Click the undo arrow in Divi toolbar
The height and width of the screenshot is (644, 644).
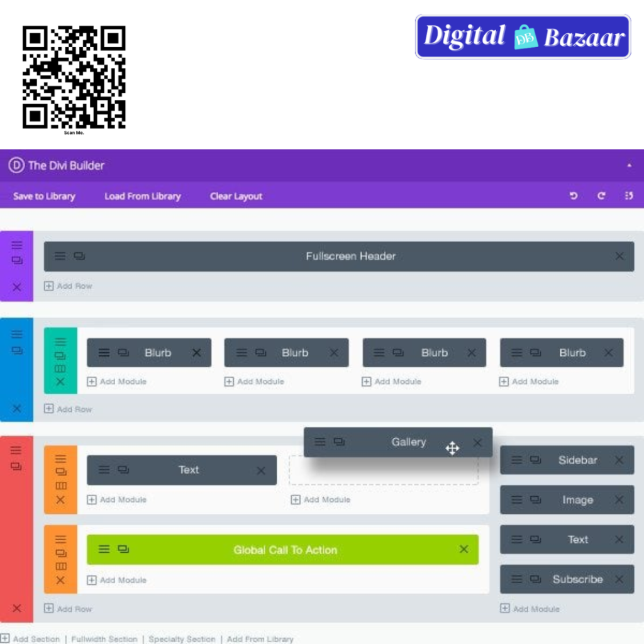(x=574, y=196)
